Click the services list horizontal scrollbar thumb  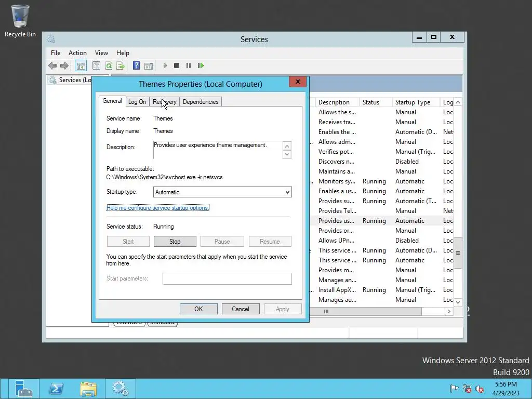coord(366,312)
